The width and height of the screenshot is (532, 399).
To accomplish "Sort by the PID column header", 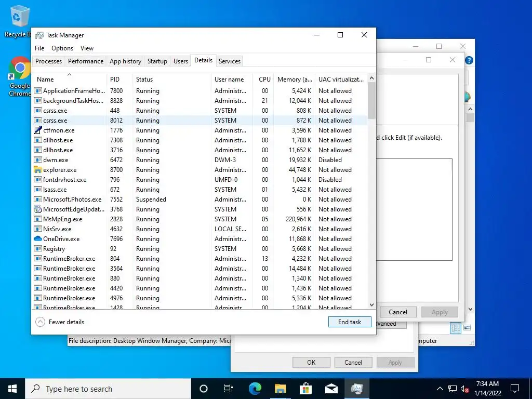I will (119, 79).
